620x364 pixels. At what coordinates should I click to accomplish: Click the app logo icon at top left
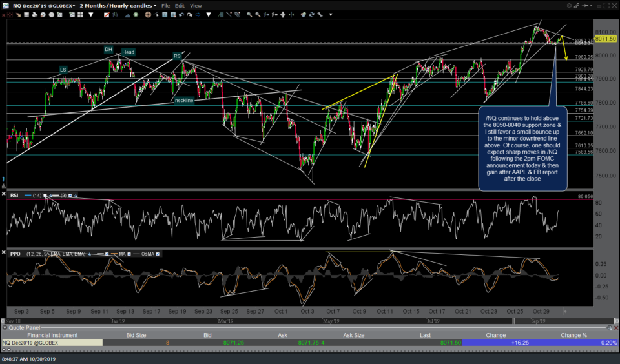click(x=5, y=6)
